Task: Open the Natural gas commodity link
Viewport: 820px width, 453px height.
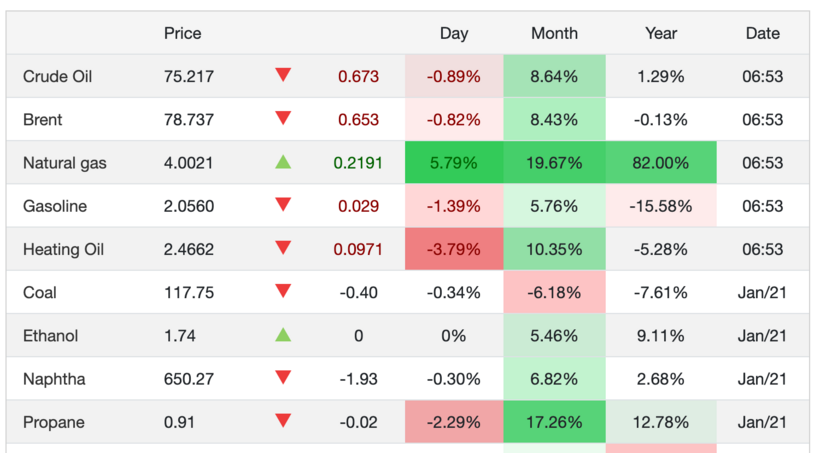Action: click(65, 163)
